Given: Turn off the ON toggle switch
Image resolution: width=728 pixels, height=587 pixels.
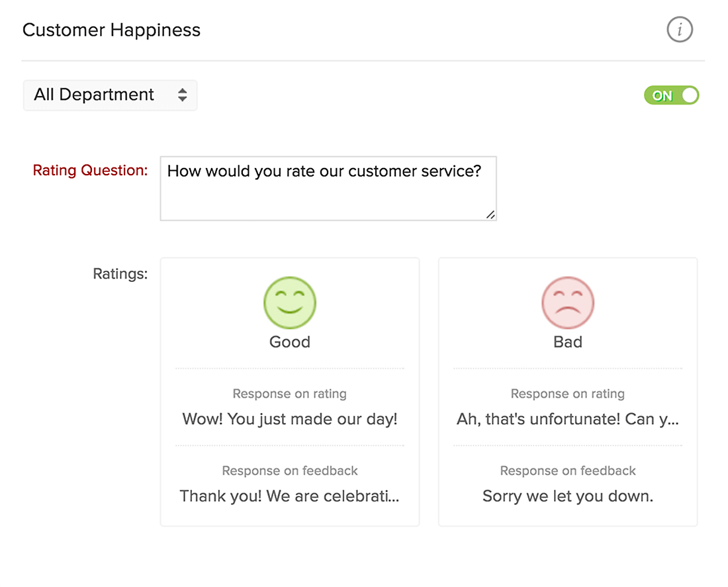Looking at the screenshot, I should [x=671, y=95].
